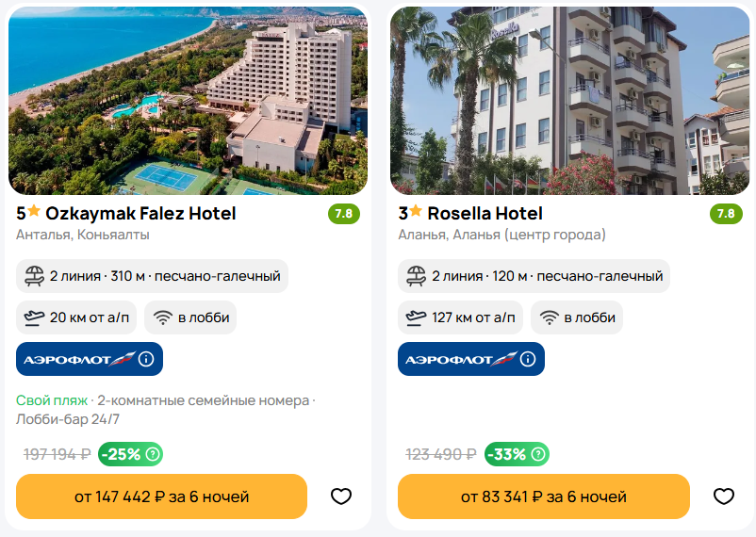View Rosella Hotel building photo
This screenshot has width=756, height=537.
[x=570, y=100]
